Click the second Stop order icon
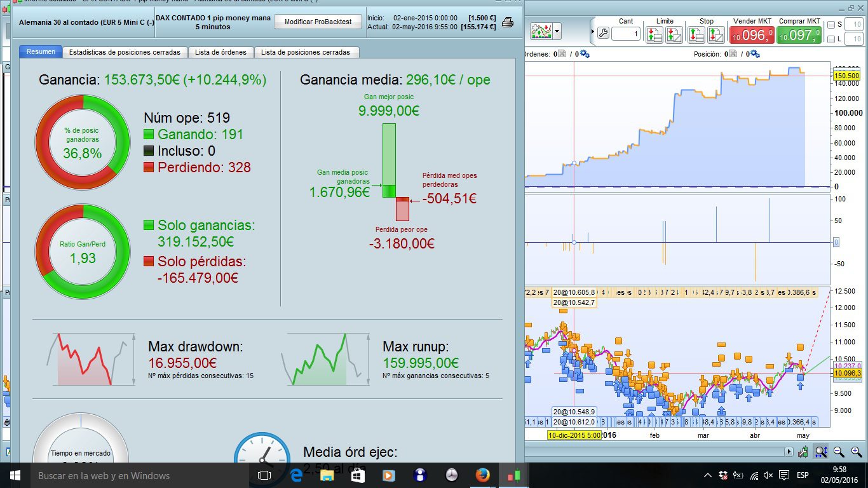 (715, 34)
